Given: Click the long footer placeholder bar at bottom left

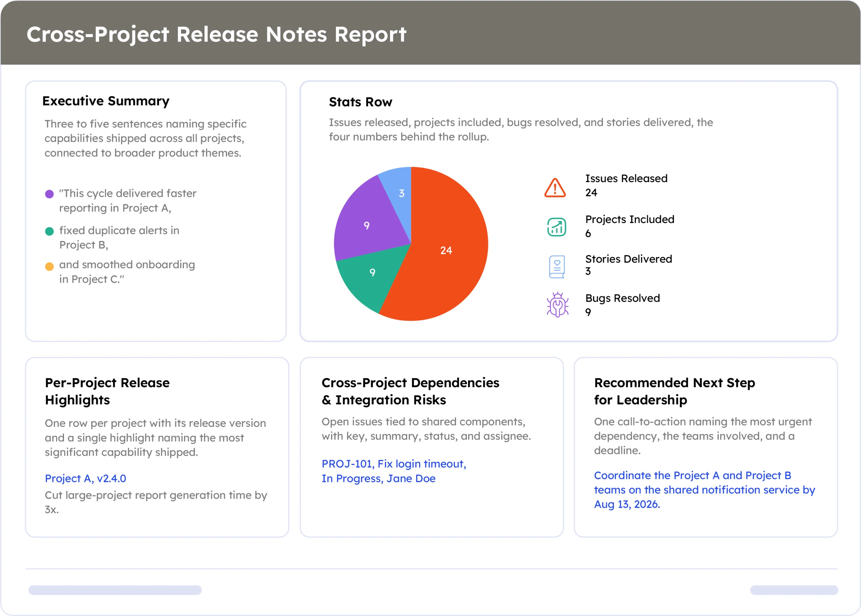Looking at the screenshot, I should (x=115, y=590).
